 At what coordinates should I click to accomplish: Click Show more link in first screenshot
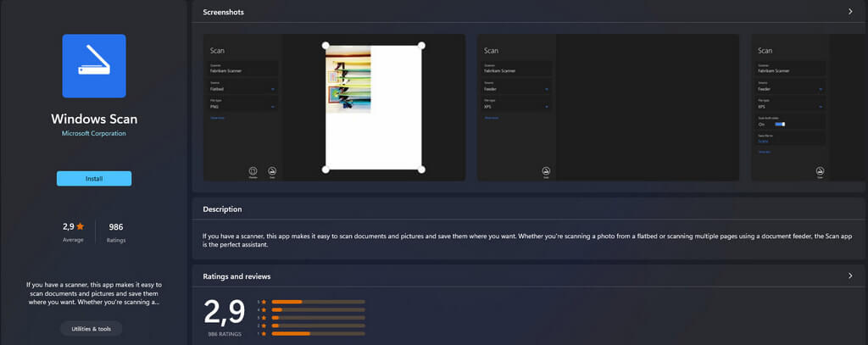pyautogui.click(x=217, y=118)
